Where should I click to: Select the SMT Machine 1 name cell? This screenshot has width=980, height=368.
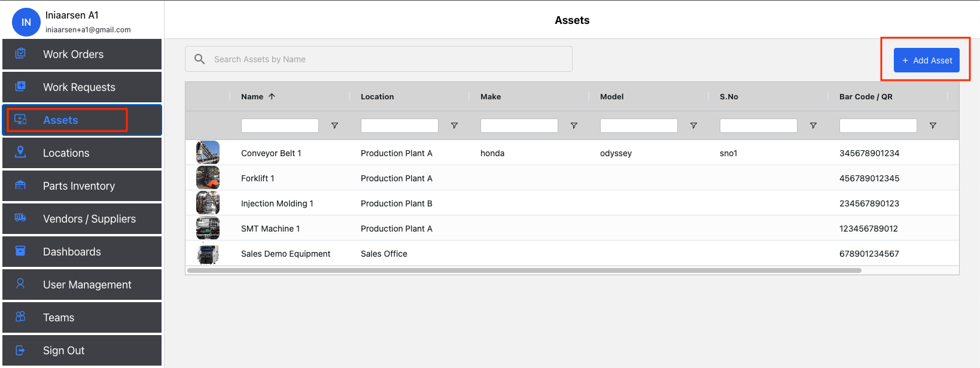point(270,229)
